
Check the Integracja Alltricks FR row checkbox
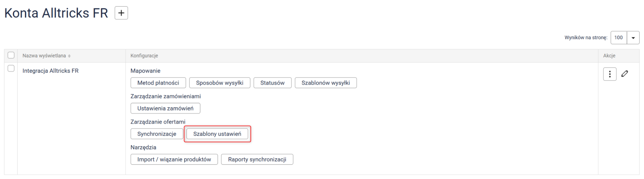click(11, 68)
